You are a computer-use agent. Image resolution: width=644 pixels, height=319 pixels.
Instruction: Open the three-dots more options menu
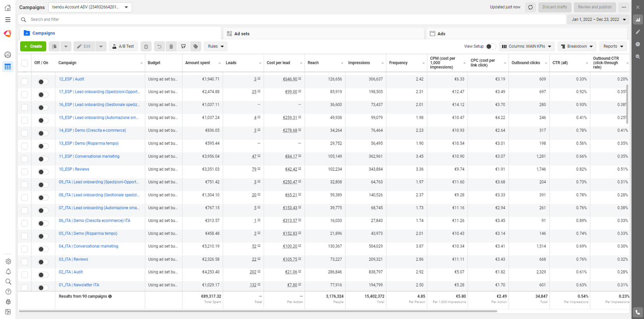tap(624, 7)
